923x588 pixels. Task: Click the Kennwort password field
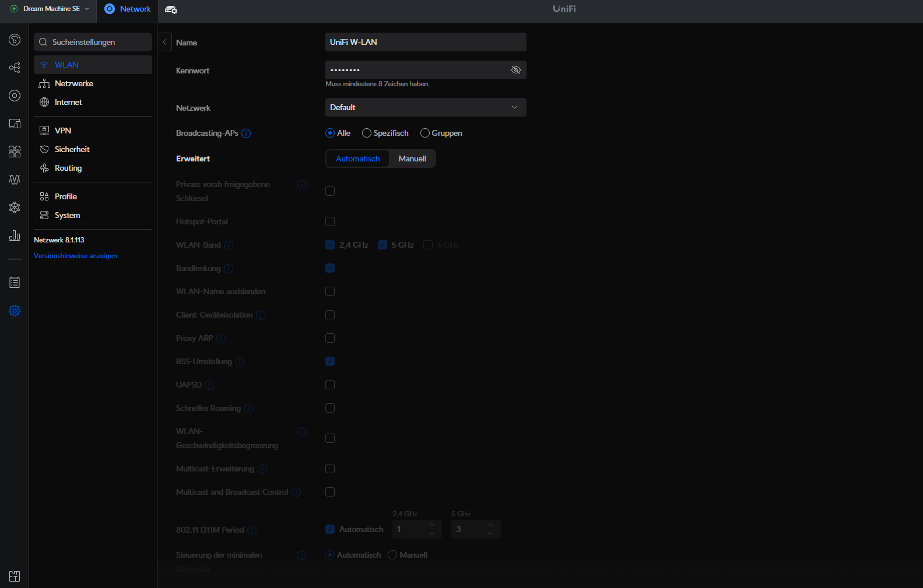coord(426,70)
